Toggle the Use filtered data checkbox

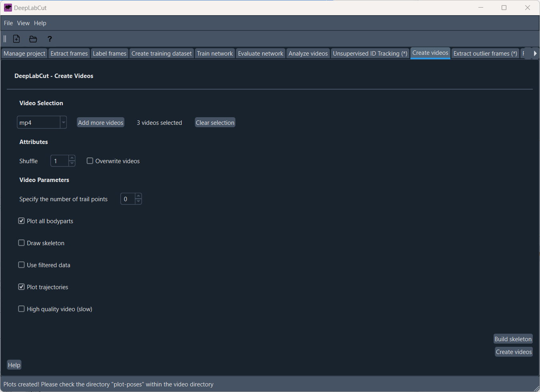click(x=22, y=265)
